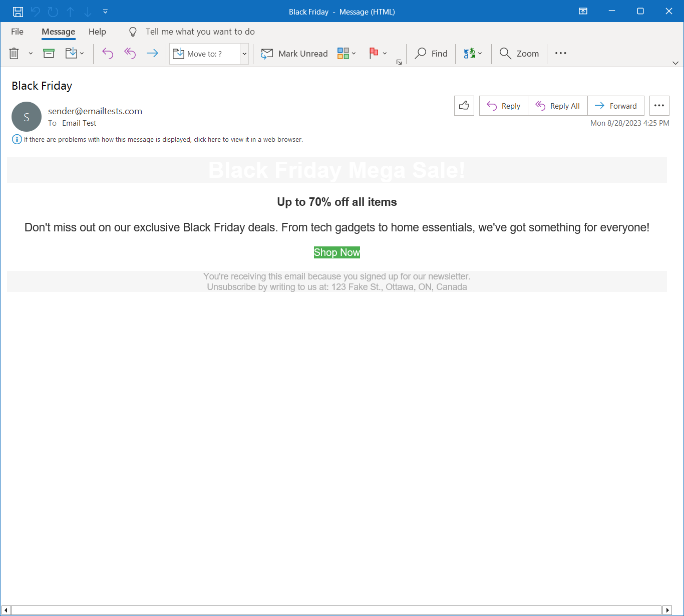Mark the message as Unread
The height and width of the screenshot is (616, 684).
[x=294, y=54]
